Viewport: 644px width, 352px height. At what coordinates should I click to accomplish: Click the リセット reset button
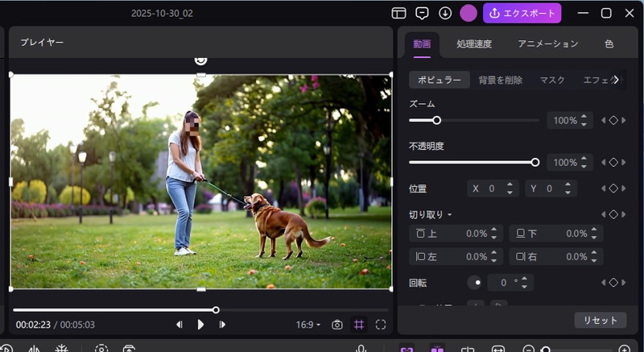point(600,321)
